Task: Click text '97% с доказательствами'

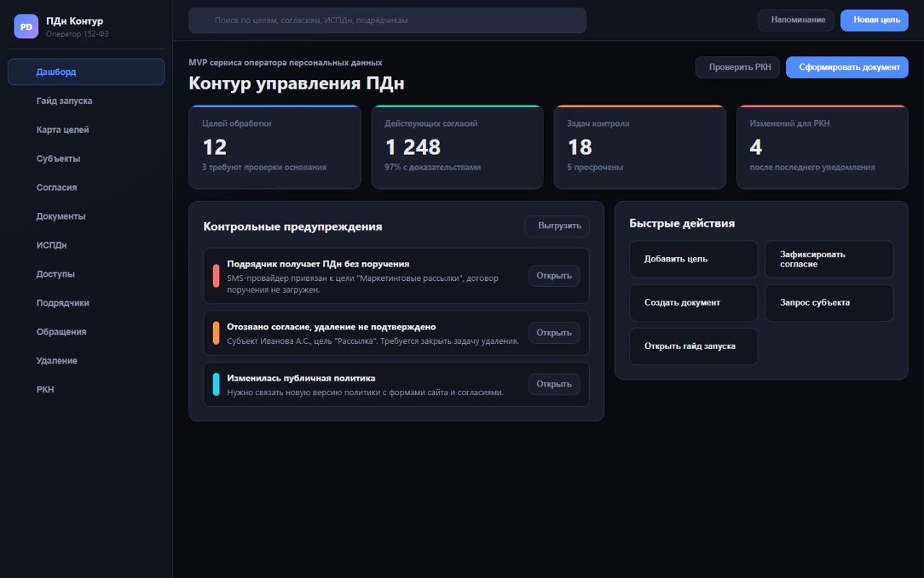Action: pos(433,167)
